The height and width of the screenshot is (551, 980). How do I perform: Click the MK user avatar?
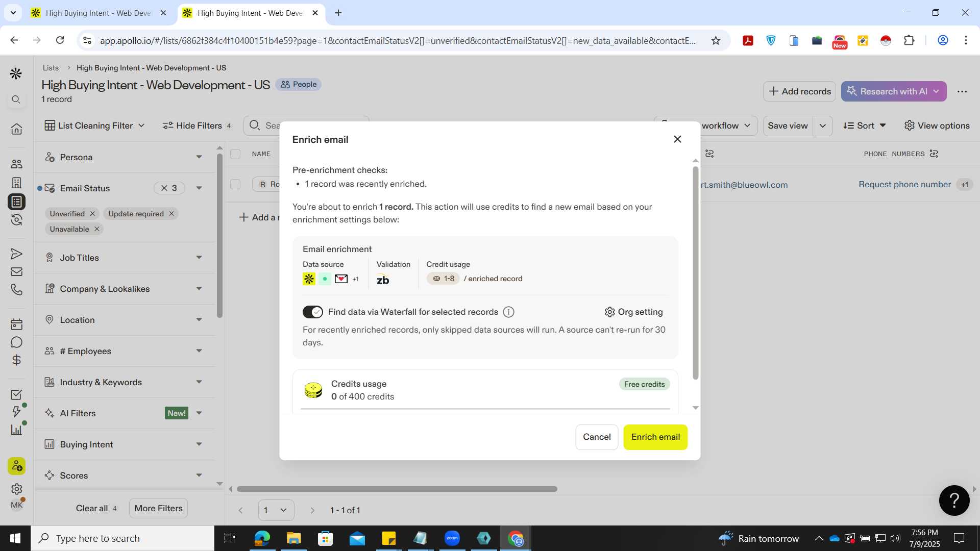pos(16,505)
